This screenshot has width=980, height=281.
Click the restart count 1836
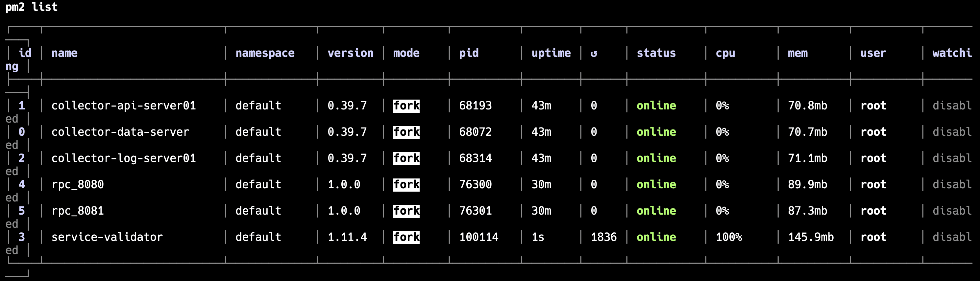point(603,237)
